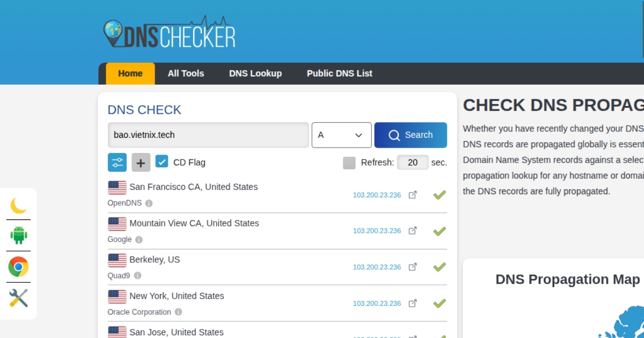Expand the record type A dropdown
644x338 pixels.
click(341, 135)
